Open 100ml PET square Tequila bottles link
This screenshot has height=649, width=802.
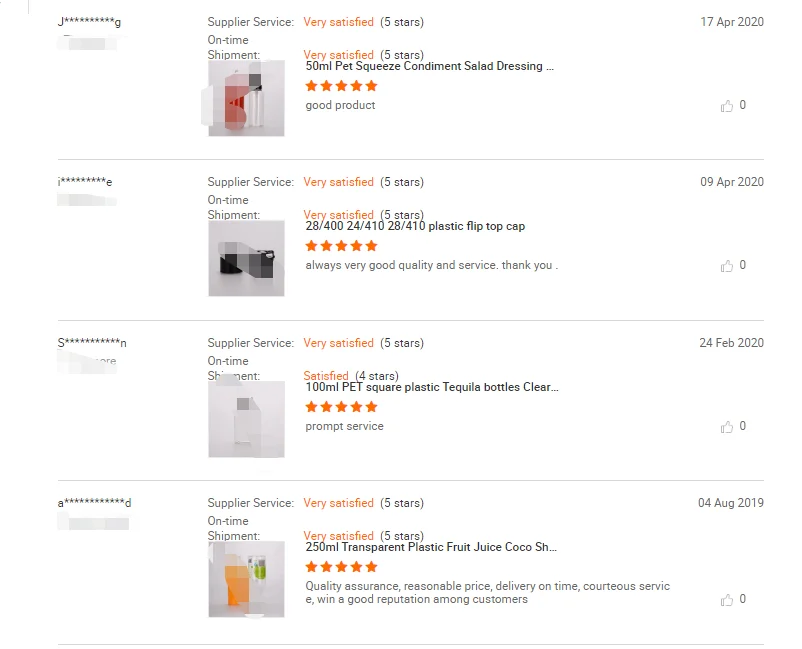coord(432,387)
